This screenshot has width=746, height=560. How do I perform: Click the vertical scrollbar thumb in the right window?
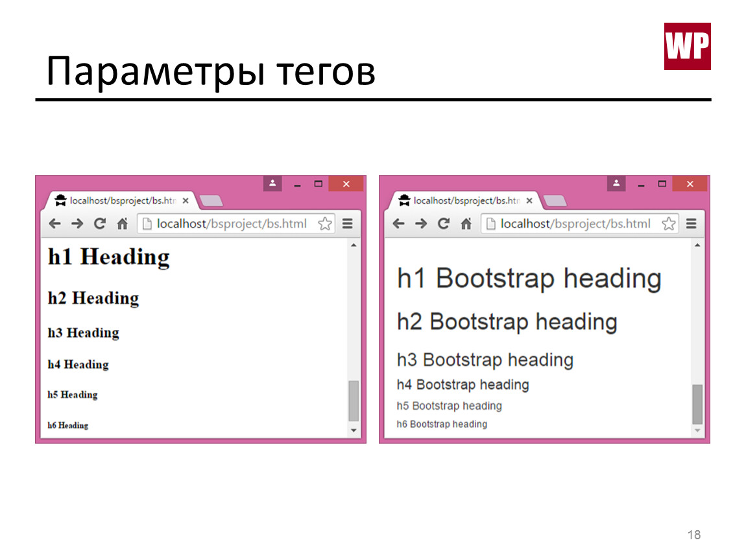(x=697, y=403)
